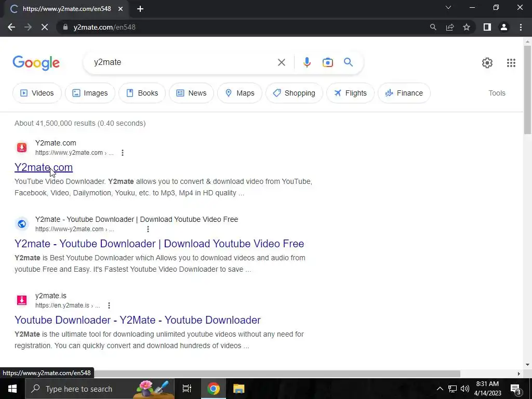Bookmark this page with the star icon
The image size is (532, 399).
467,27
